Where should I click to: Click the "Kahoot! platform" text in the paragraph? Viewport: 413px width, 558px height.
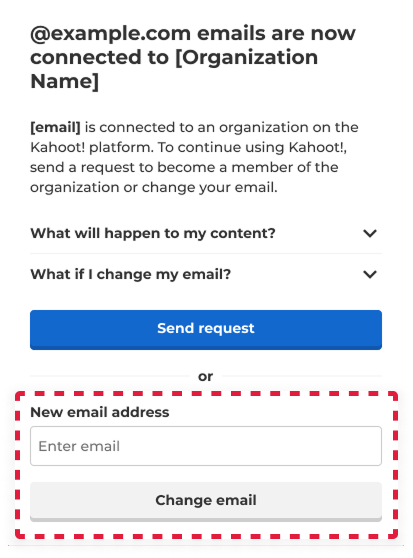[92, 147]
